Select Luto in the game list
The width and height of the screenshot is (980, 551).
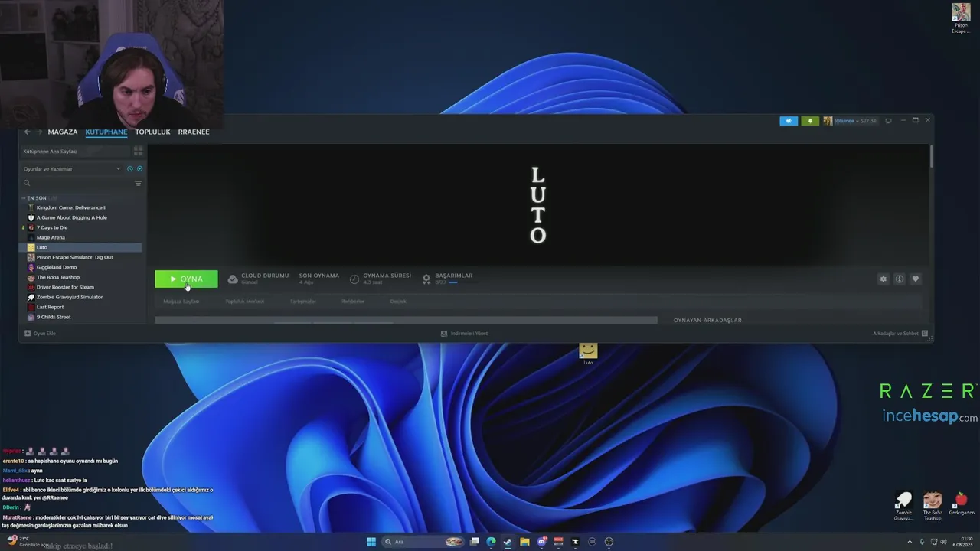tap(81, 247)
